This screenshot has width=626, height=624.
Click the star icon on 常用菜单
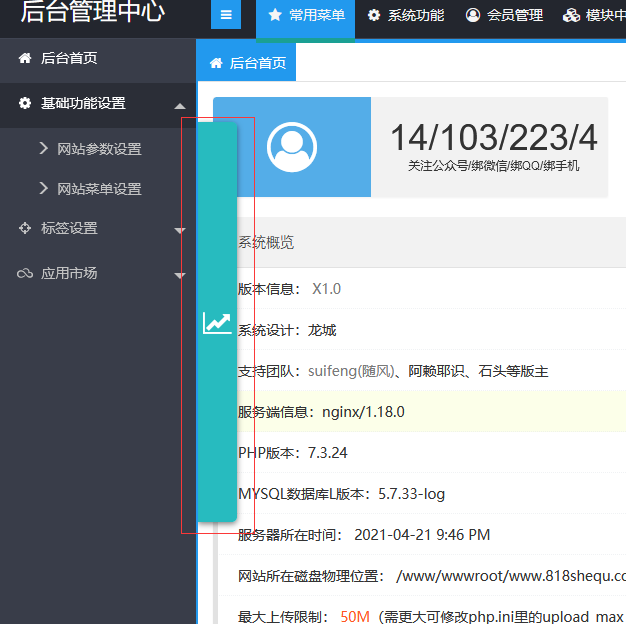[x=275, y=15]
